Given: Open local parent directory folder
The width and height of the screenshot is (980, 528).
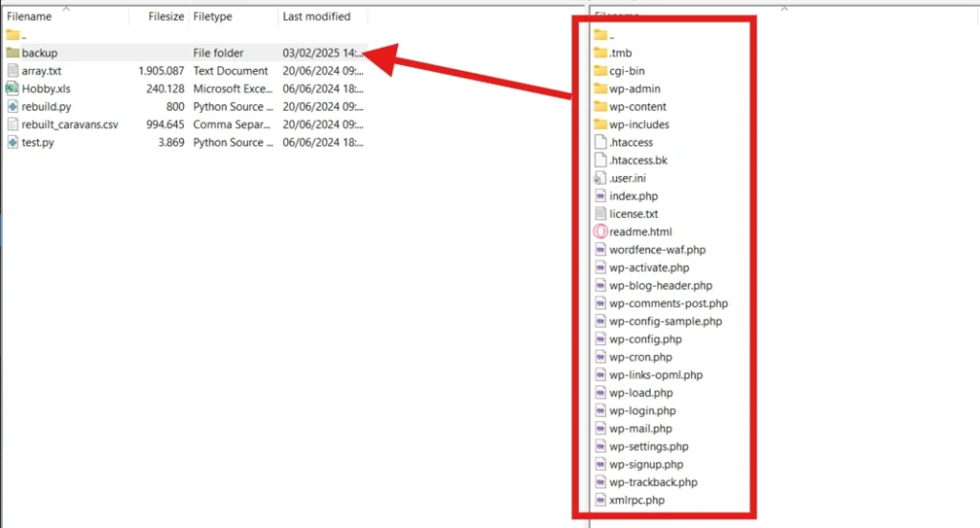Looking at the screenshot, I should click(x=13, y=35).
